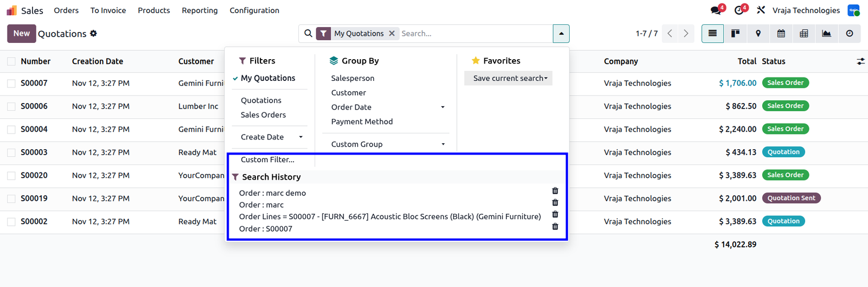Switch to Calendar view icon

coord(781,34)
